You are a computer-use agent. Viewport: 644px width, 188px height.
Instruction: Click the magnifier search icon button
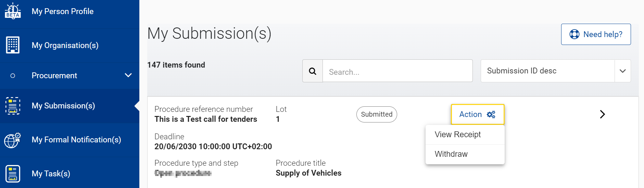click(x=313, y=71)
